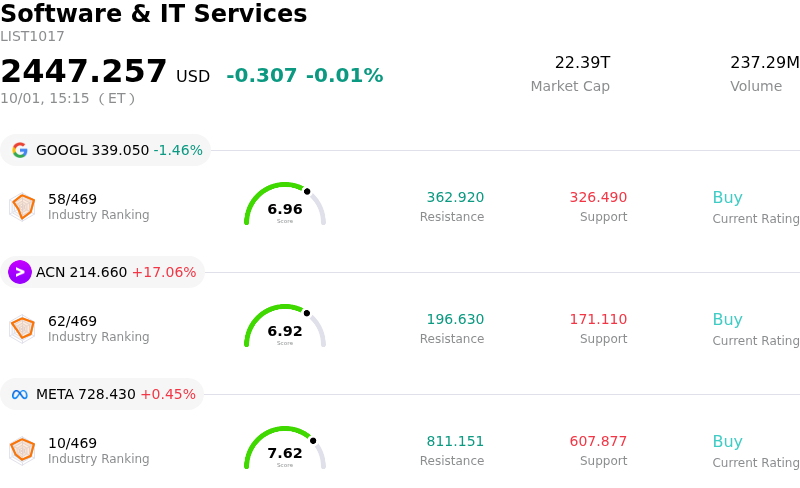Open the GOOGL 339.050 ticker pill
Viewport: 800px width, 488px height.
[x=106, y=150]
